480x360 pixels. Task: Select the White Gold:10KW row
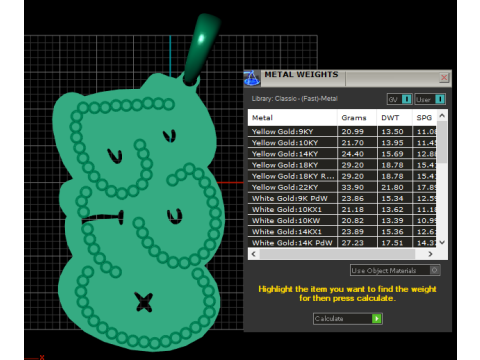coord(342,221)
